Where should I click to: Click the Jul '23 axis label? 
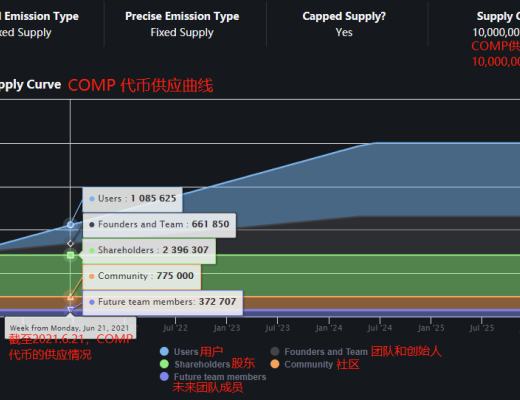pos(277,328)
